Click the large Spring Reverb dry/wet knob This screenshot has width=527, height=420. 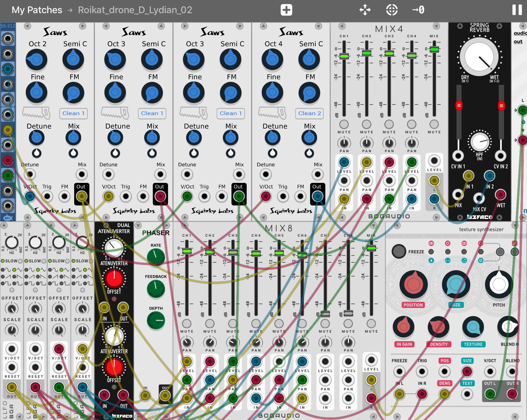479,57
